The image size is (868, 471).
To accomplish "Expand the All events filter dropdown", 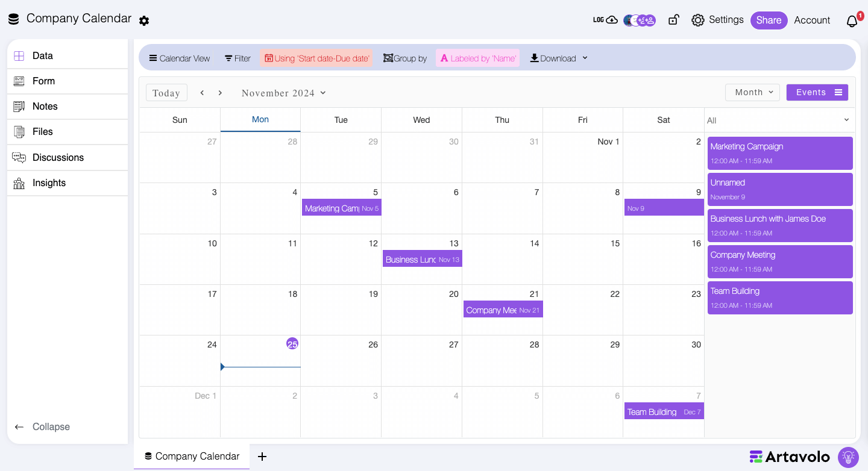I will click(x=779, y=120).
